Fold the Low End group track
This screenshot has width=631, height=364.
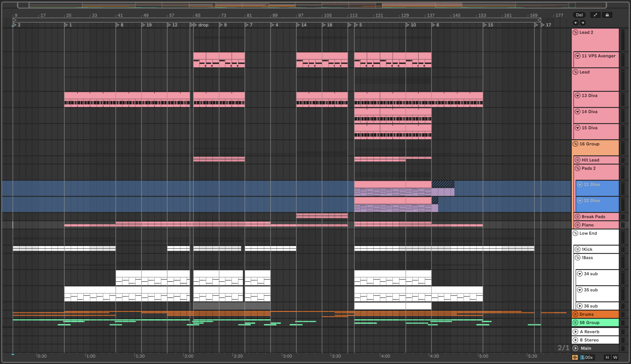click(x=575, y=233)
